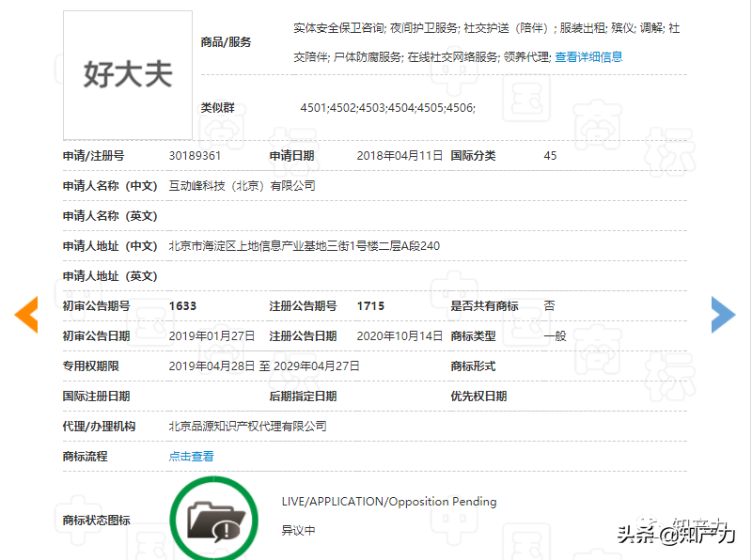Click the 专用权期限 label
Viewport: 752px width, 560px height.
90,366
